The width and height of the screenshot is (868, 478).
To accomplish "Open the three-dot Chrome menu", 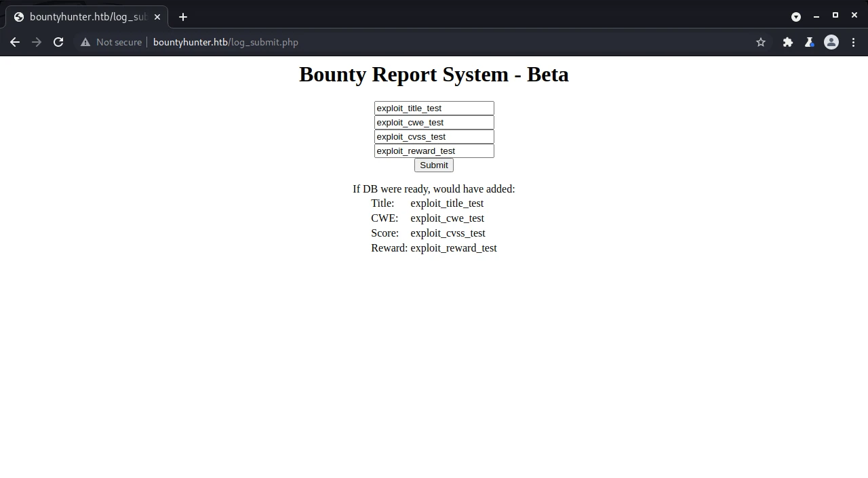I will pyautogui.click(x=853, y=42).
